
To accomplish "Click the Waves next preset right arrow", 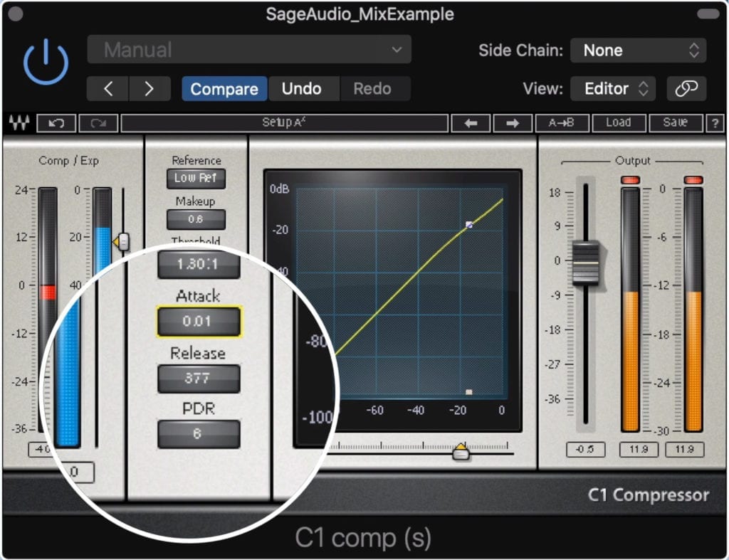I will (x=513, y=123).
